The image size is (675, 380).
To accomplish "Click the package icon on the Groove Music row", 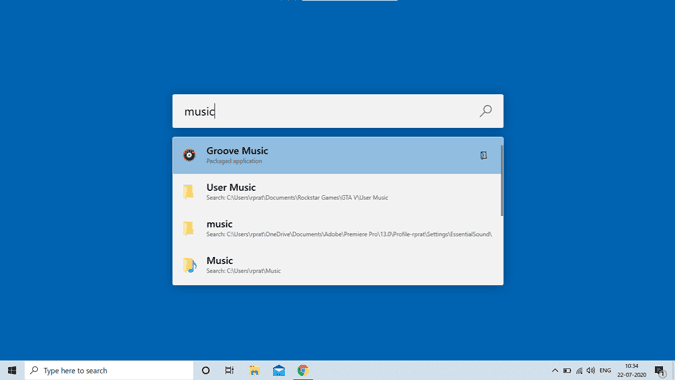I will 483,155.
